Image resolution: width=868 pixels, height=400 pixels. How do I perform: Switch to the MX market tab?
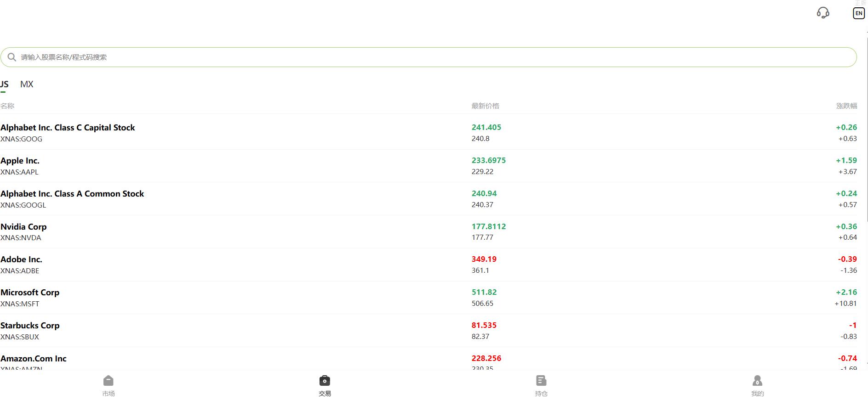(27, 84)
